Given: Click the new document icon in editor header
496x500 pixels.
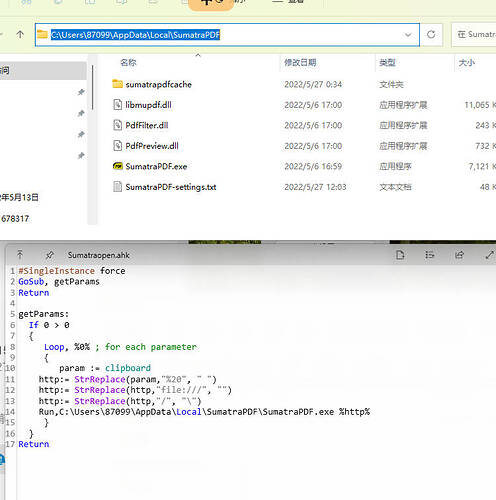Looking at the screenshot, I should point(400,255).
